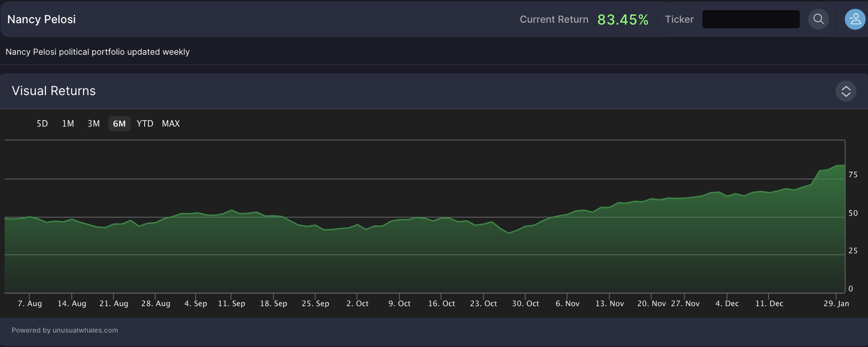Click the 4. Sep axis label

[x=196, y=303]
